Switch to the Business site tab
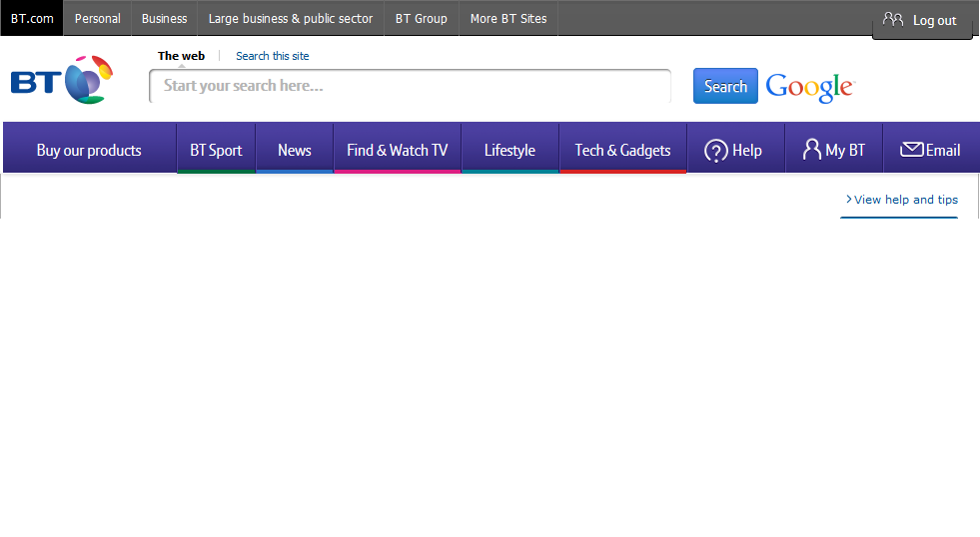This screenshot has height=537, width=980. click(165, 18)
